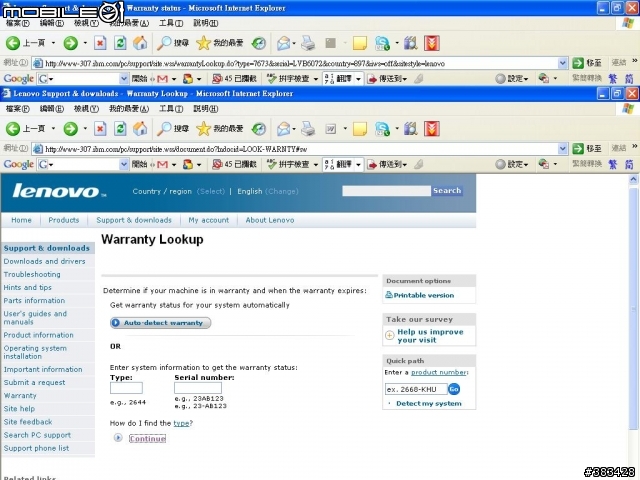
Task: Click Lenovo site Search button
Action: point(447,191)
